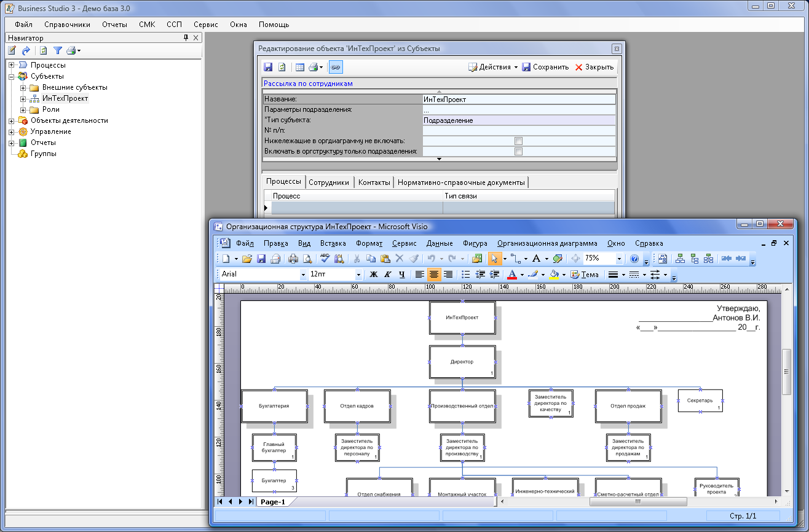Click the Paste clipboard icon in Visio
809x532 pixels.
coord(385,259)
